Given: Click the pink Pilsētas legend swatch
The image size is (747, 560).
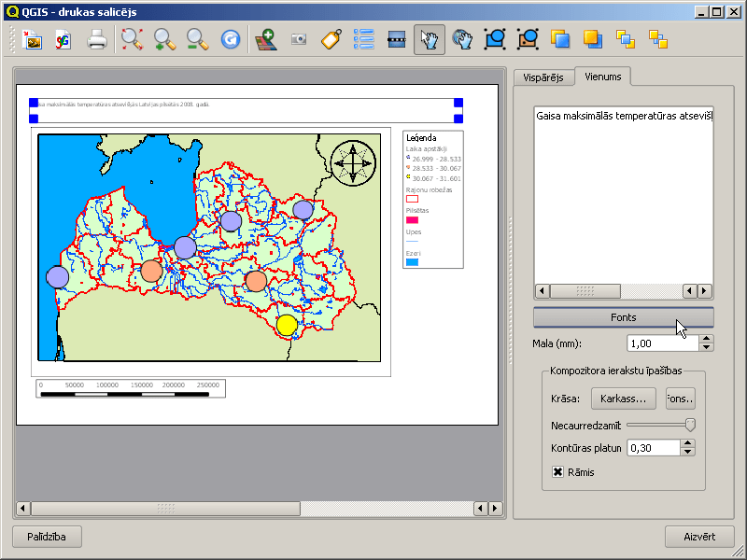Looking at the screenshot, I should (x=412, y=220).
